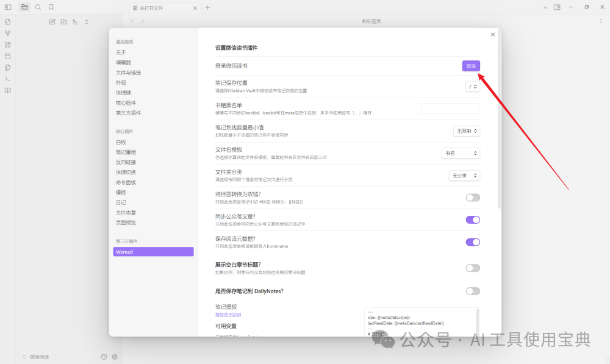This screenshot has width=610, height=364.
Task: Select Weread plugin settings entry
Action: (153, 252)
